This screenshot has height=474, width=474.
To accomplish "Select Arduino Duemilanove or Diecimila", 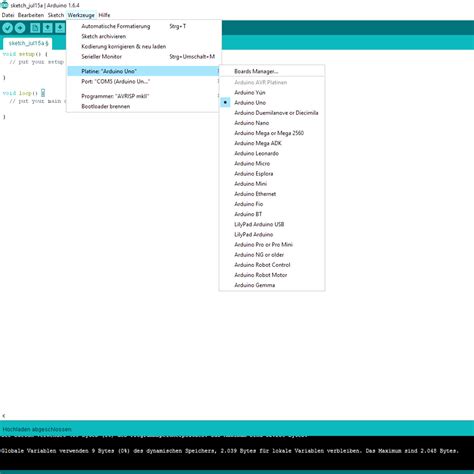I will tap(272, 113).
